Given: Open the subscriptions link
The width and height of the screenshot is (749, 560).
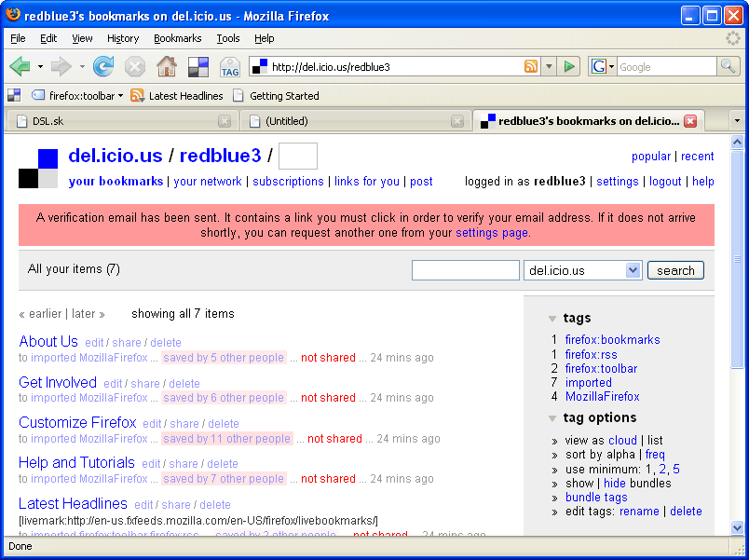Looking at the screenshot, I should [288, 182].
